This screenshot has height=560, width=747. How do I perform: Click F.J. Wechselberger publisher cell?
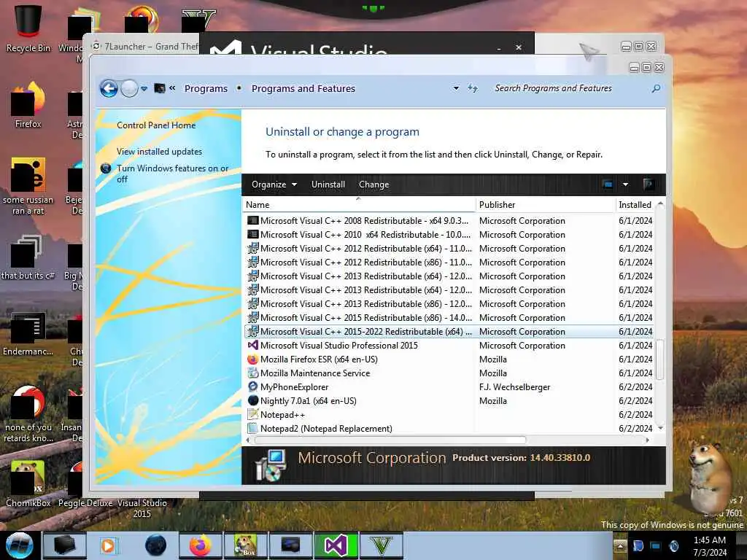[514, 387]
